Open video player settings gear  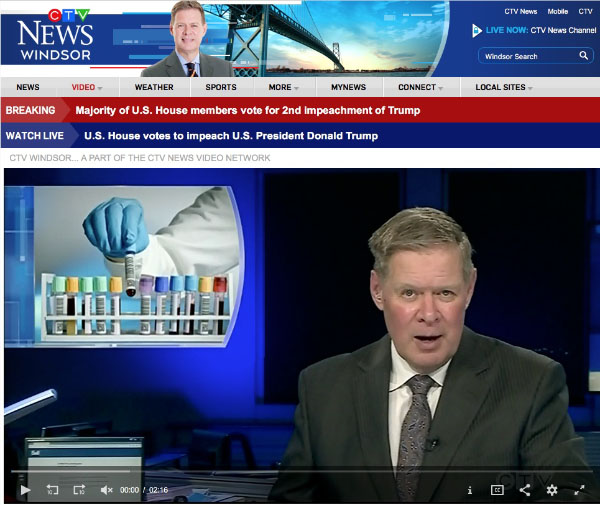[551, 490]
